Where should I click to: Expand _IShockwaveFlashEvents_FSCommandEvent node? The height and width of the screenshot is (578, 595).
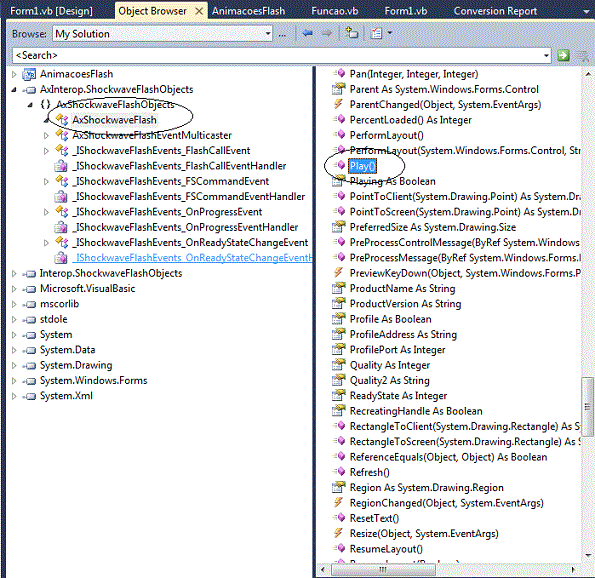(46, 181)
